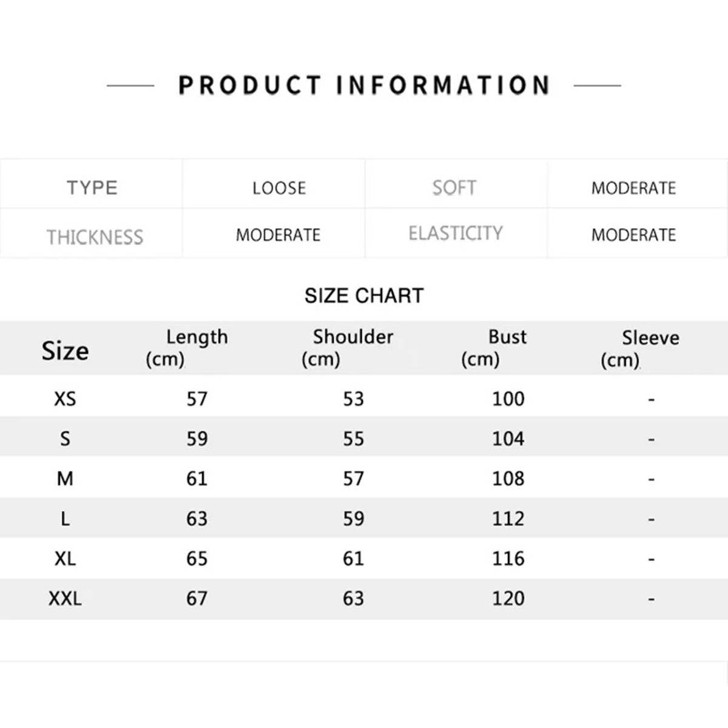The width and height of the screenshot is (728, 728).
Task: Click the THICKNESS label cell
Action: [95, 237]
